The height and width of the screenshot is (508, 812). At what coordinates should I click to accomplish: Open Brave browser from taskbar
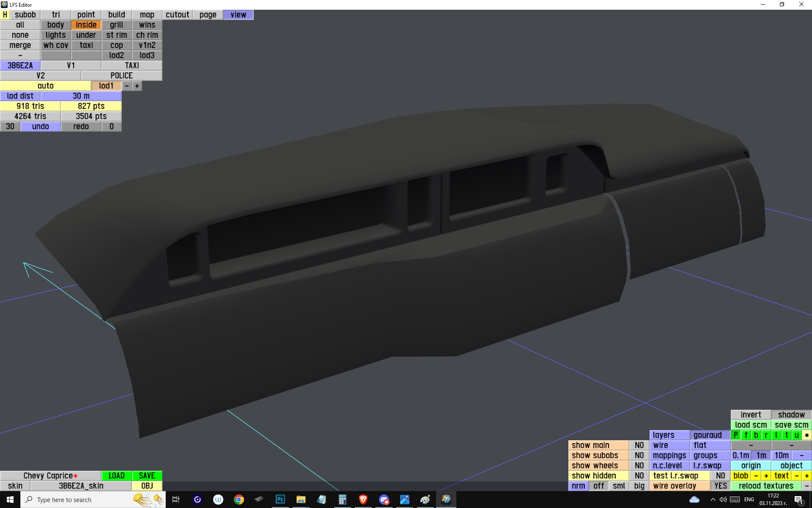[363, 500]
